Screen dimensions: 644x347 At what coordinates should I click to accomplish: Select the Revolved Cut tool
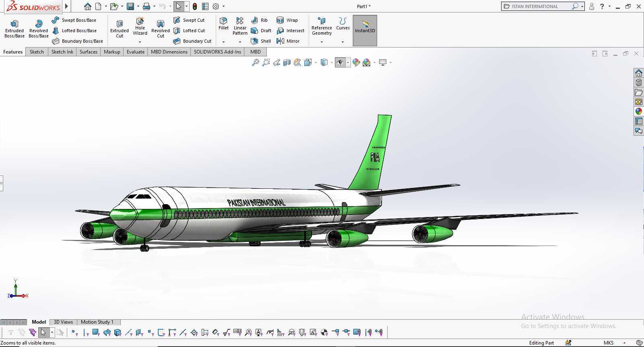point(161,29)
